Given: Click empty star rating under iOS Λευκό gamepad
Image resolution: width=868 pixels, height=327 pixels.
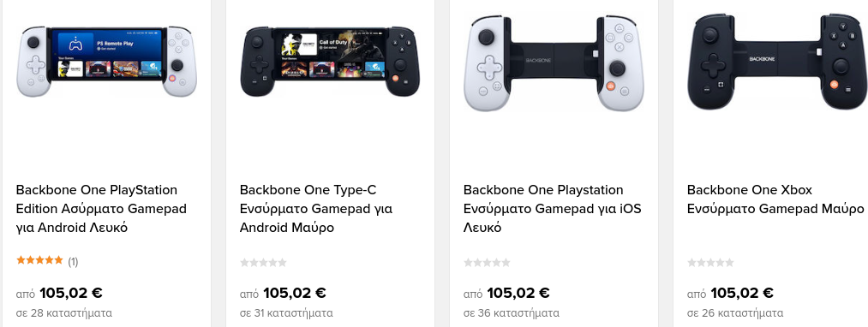Looking at the screenshot, I should (488, 262).
